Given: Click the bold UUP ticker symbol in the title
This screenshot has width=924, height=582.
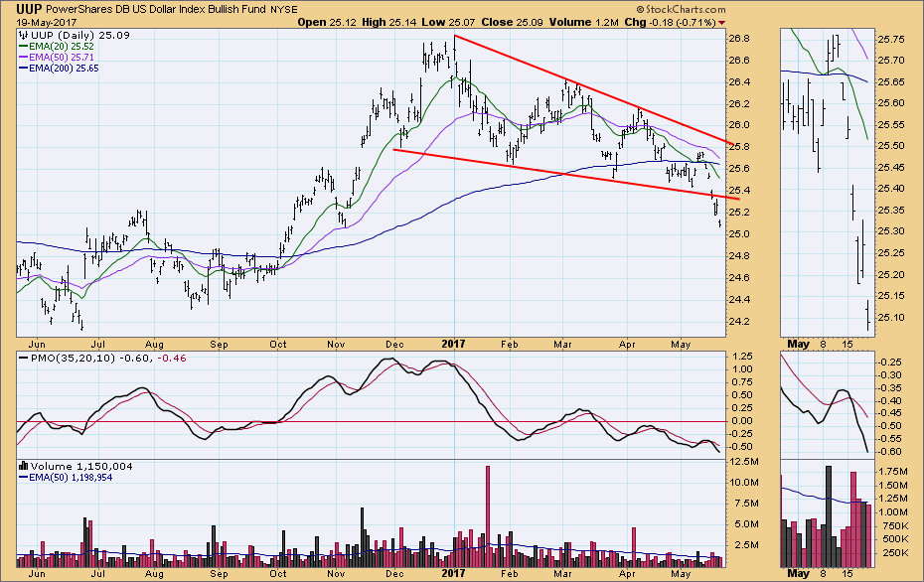Looking at the screenshot, I should click(x=29, y=9).
